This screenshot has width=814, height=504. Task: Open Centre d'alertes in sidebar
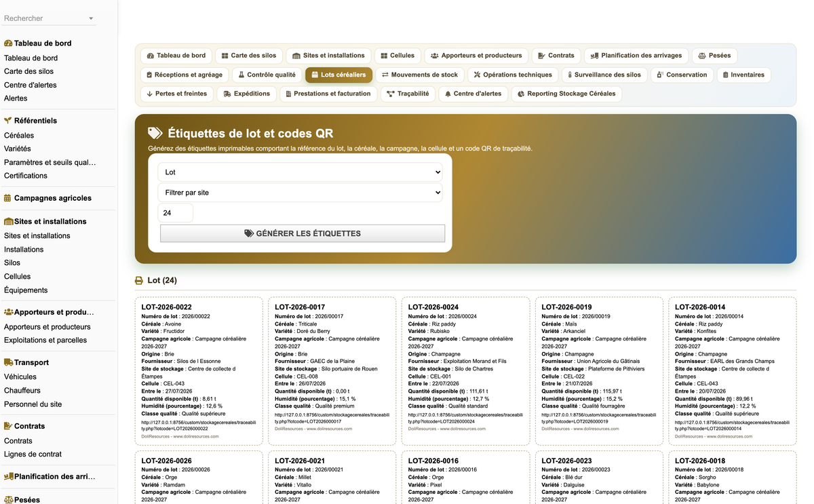tap(31, 85)
